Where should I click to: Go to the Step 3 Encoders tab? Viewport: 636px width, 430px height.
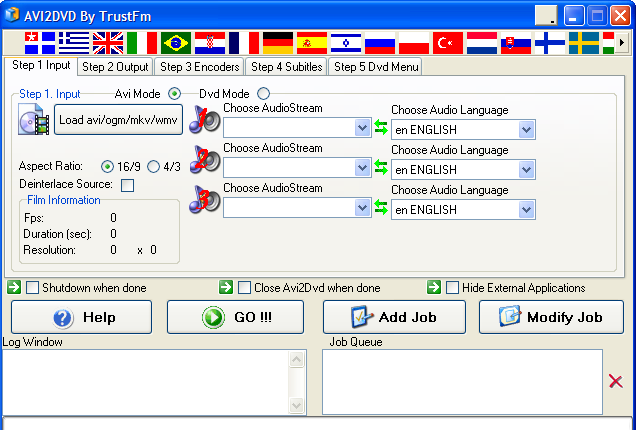tap(200, 67)
